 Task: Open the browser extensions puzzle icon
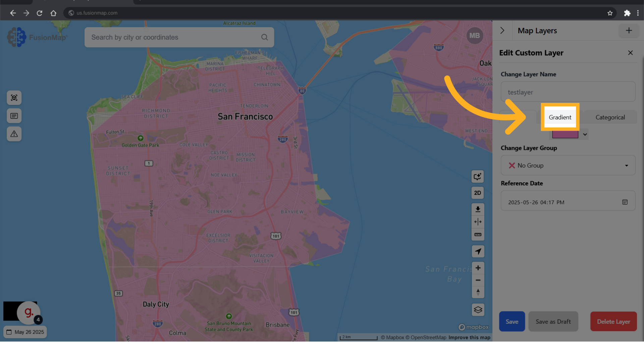click(x=627, y=13)
